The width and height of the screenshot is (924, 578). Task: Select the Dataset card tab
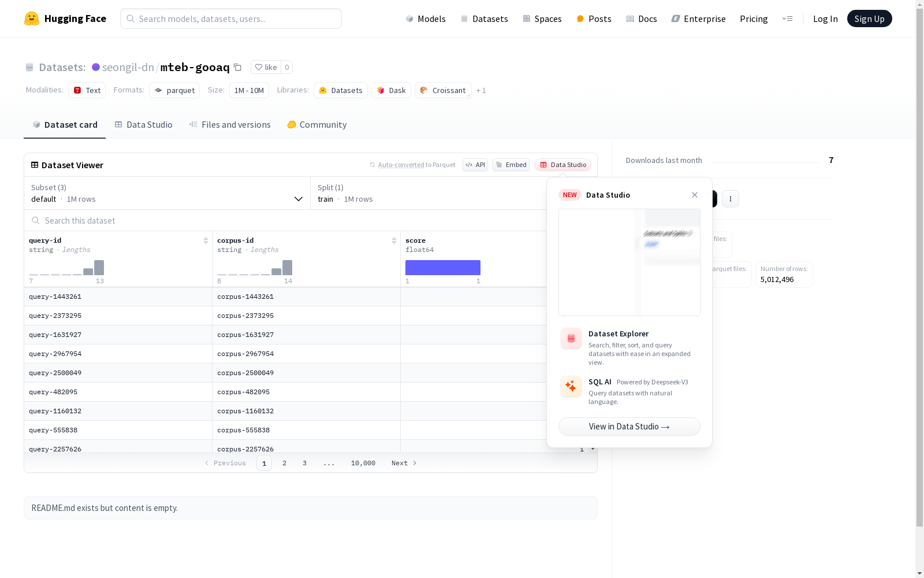tap(65, 125)
